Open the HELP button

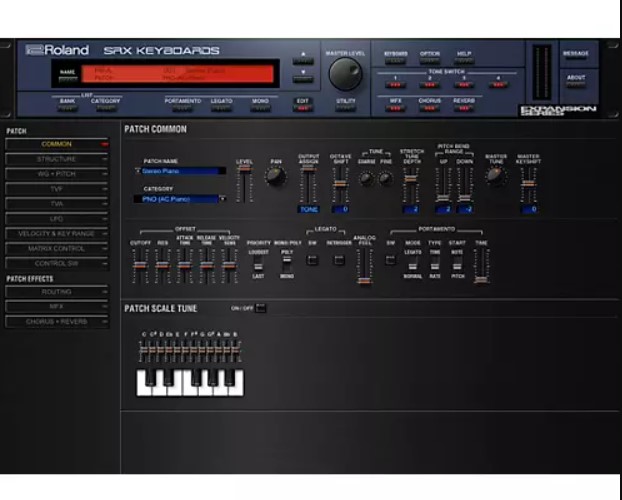pos(464,61)
